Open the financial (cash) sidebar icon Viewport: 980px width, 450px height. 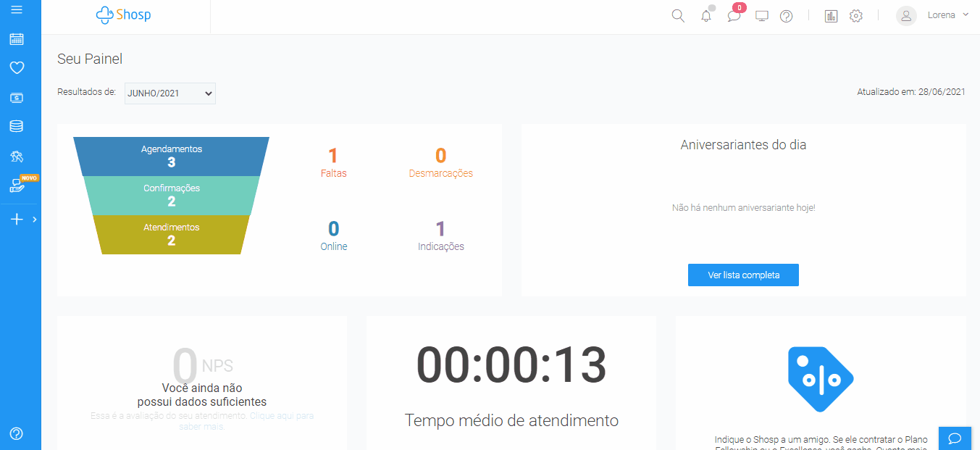pyautogui.click(x=16, y=97)
